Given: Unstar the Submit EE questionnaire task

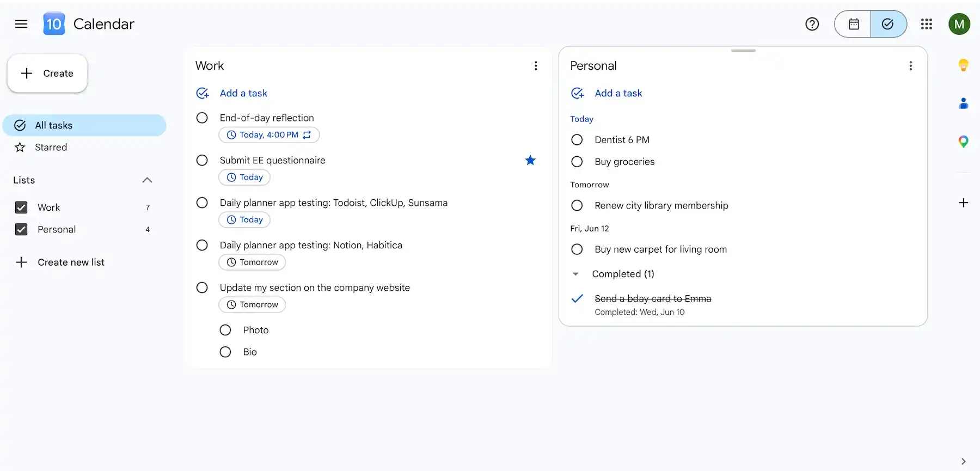Looking at the screenshot, I should (x=530, y=160).
